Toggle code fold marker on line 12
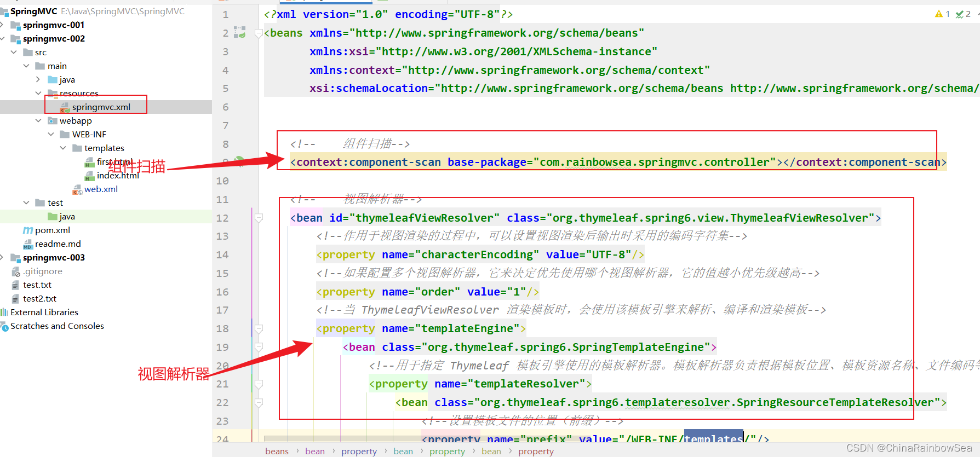The height and width of the screenshot is (457, 980). pos(259,218)
